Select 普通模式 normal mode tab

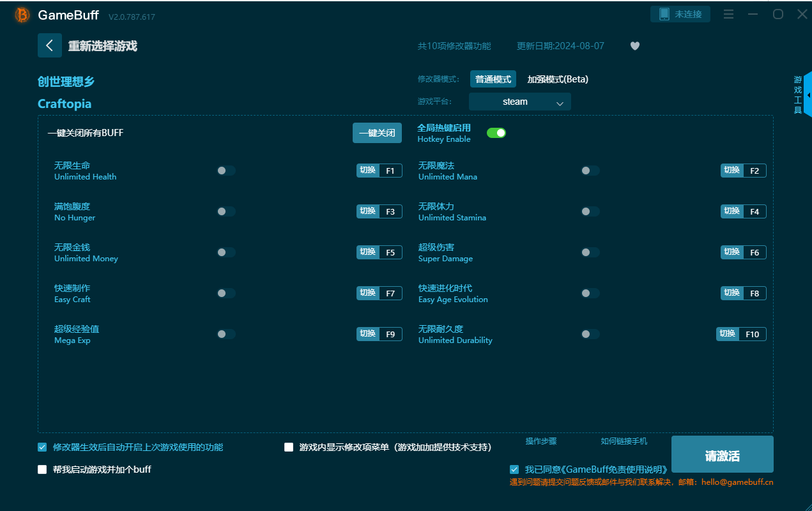tap(493, 79)
